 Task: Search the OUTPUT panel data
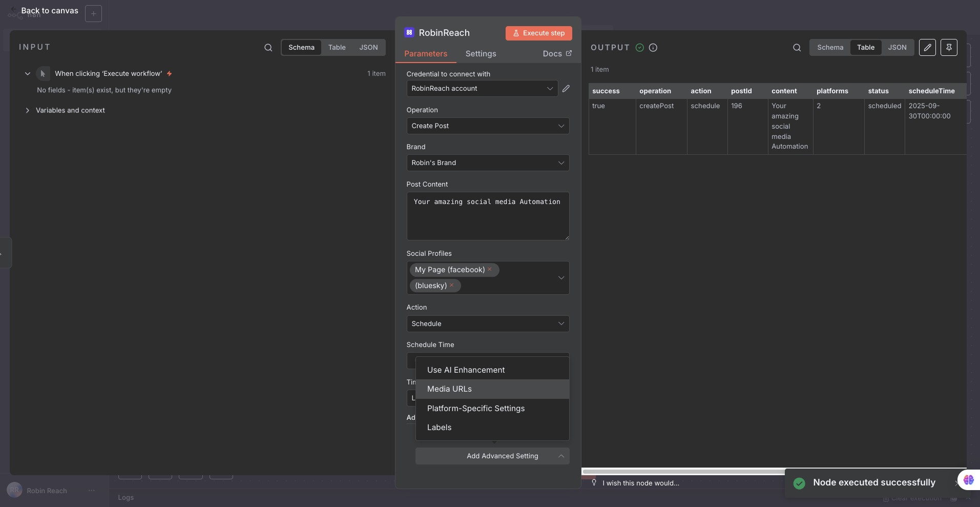tap(797, 48)
